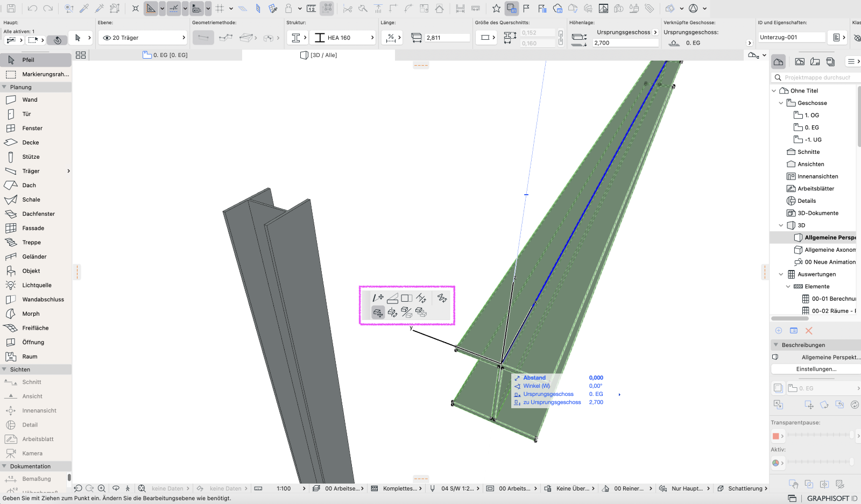This screenshot has width=861, height=504.
Task: Collapse the Planung toolbox section
Action: [x=4, y=87]
